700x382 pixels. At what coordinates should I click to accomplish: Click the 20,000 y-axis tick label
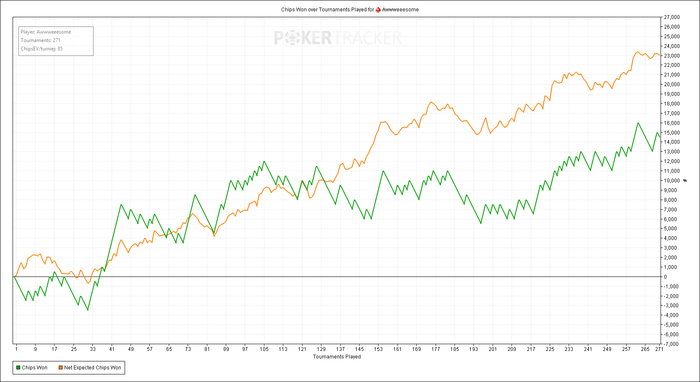pyautogui.click(x=671, y=84)
